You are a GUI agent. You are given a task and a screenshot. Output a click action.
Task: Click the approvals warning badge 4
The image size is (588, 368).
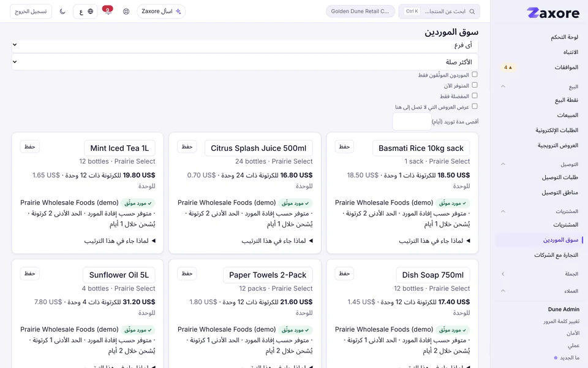508,67
